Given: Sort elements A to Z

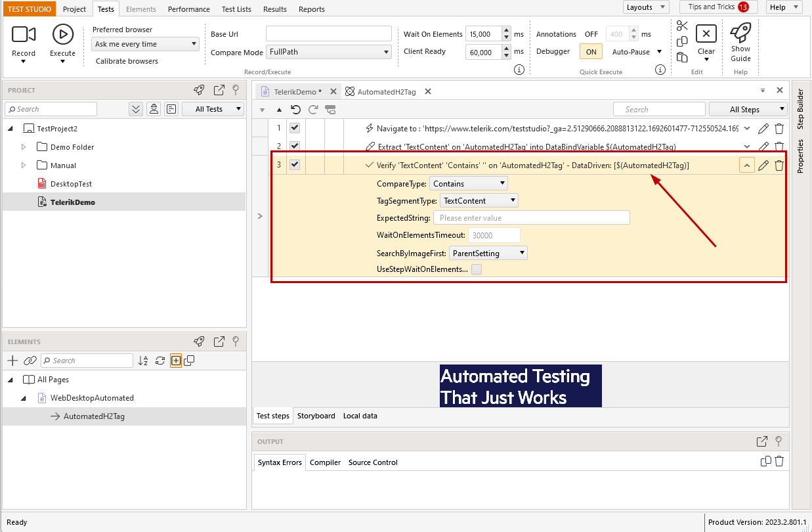Looking at the screenshot, I should point(143,361).
